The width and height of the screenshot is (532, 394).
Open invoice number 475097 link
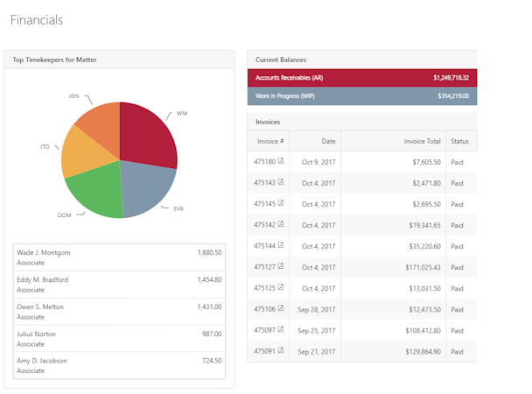coord(264,330)
